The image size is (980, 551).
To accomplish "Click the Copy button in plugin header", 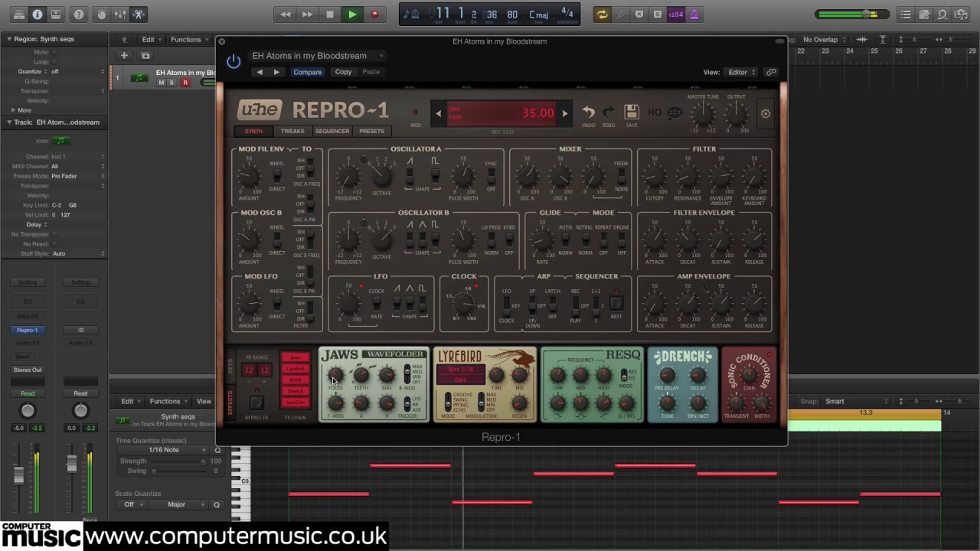I will coord(343,72).
